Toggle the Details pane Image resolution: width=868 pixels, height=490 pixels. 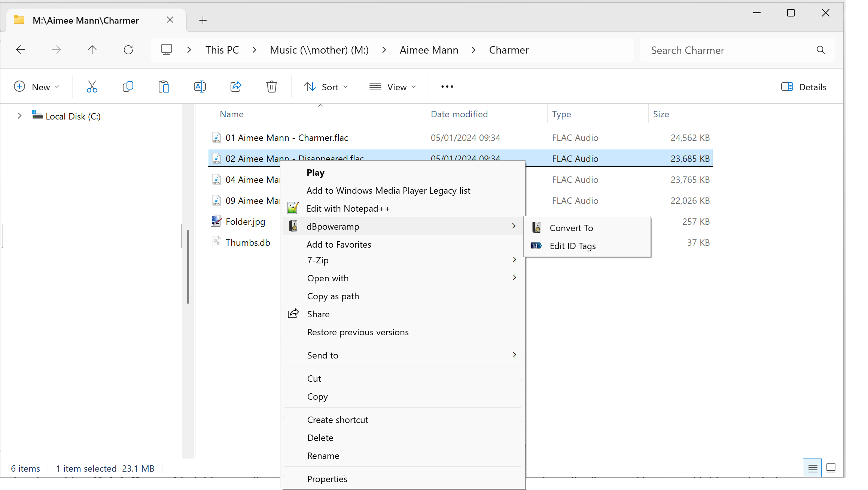[804, 87]
